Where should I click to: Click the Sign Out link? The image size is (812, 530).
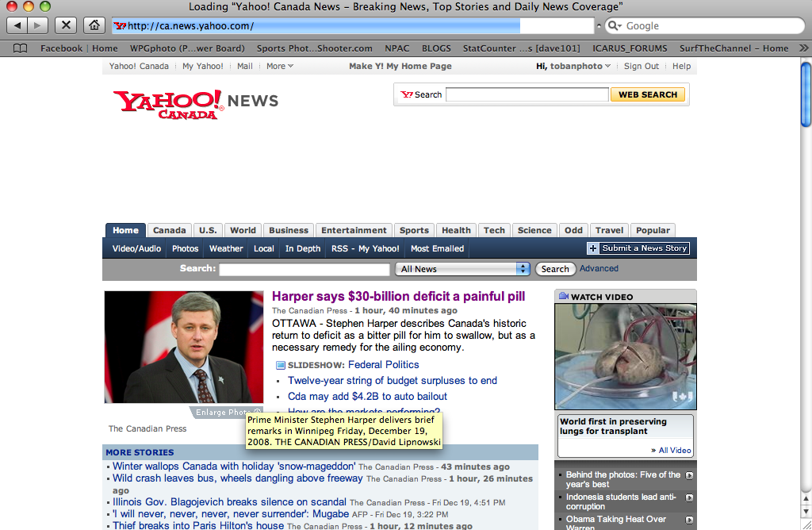click(x=641, y=66)
